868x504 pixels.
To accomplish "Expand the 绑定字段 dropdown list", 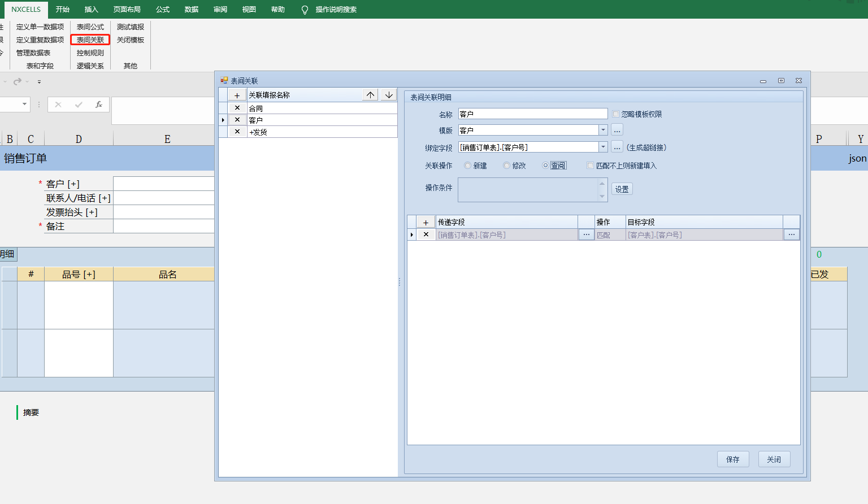I will pyautogui.click(x=603, y=147).
